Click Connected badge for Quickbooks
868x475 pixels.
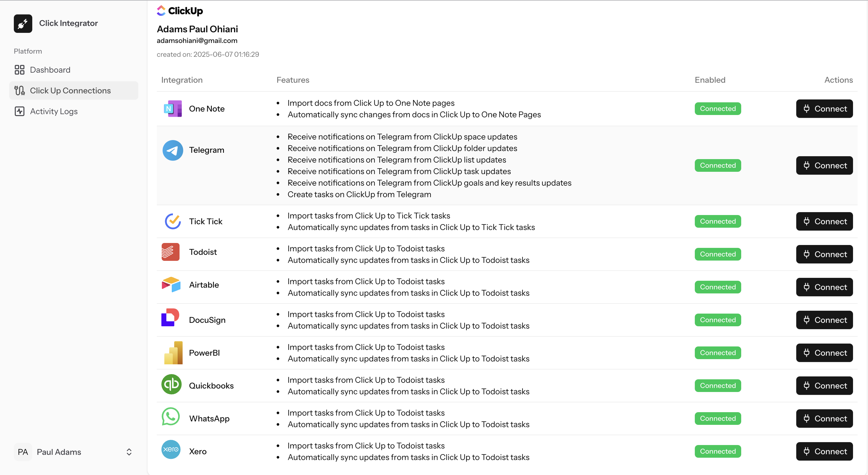(x=718, y=386)
